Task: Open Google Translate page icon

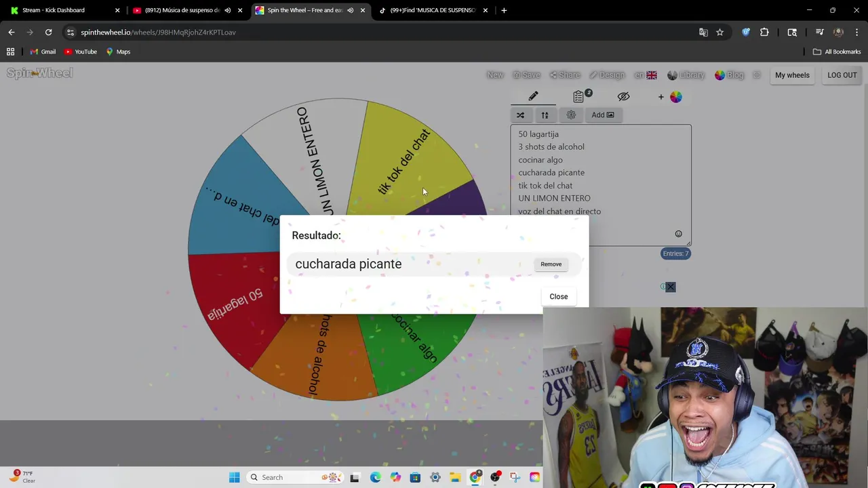Action: coord(703,32)
